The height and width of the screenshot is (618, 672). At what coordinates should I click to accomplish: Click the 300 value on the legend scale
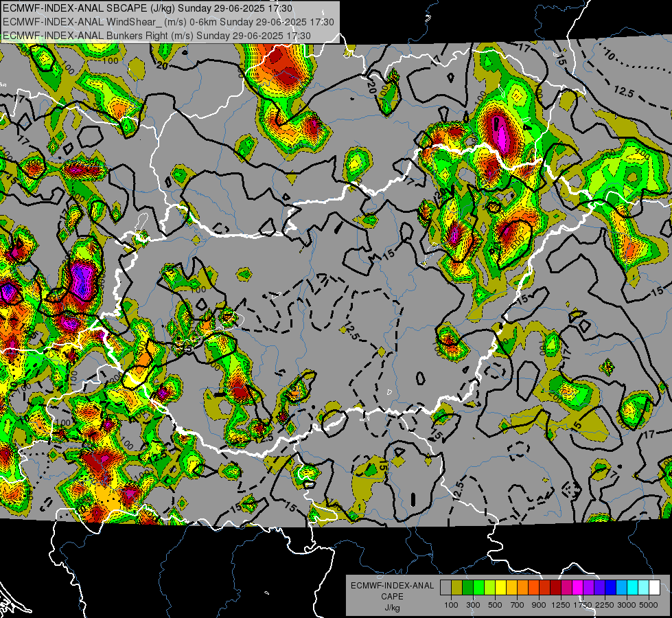coord(473,605)
